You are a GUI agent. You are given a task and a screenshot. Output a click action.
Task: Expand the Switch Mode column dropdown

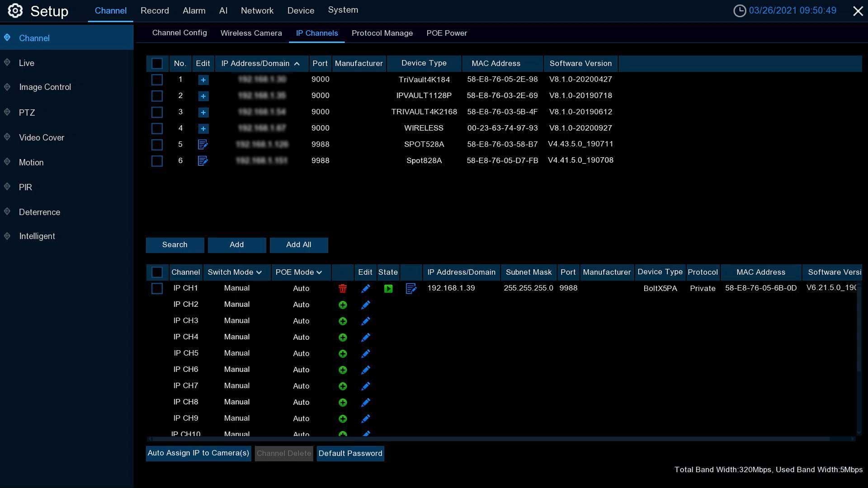click(259, 272)
